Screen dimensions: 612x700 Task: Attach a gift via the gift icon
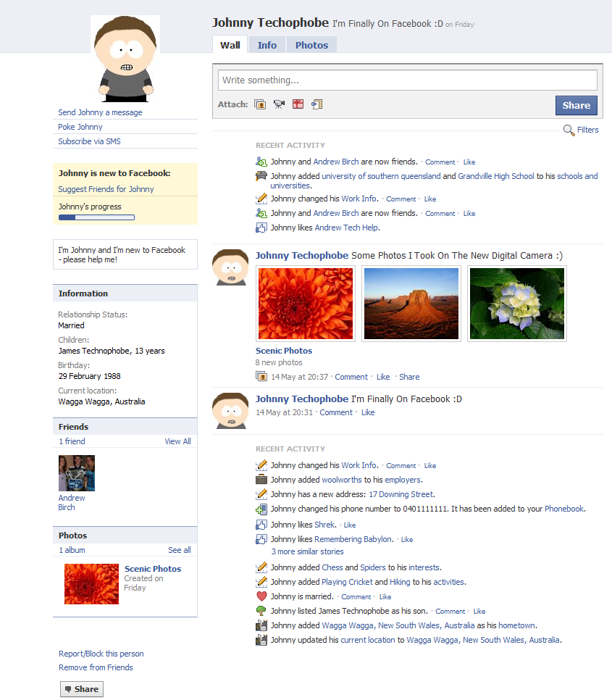point(298,104)
